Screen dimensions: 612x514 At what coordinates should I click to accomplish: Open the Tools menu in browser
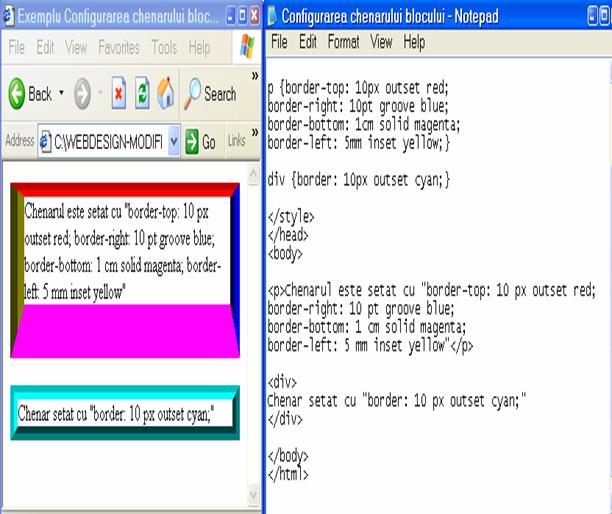pos(164,48)
